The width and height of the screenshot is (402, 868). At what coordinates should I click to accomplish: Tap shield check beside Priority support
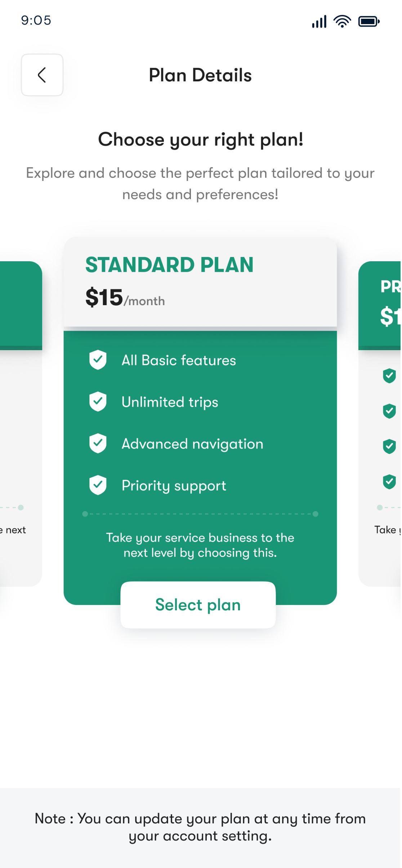point(98,485)
